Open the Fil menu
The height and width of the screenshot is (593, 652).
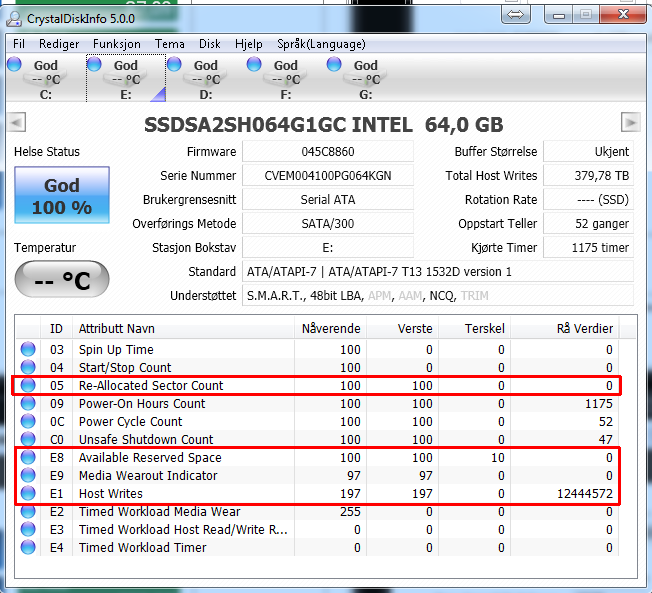19,44
